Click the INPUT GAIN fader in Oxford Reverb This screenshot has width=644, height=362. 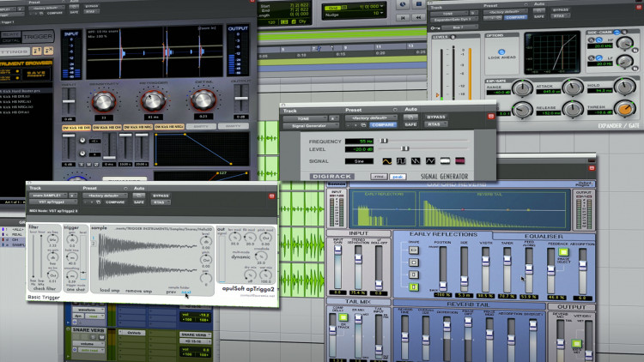tap(337, 250)
